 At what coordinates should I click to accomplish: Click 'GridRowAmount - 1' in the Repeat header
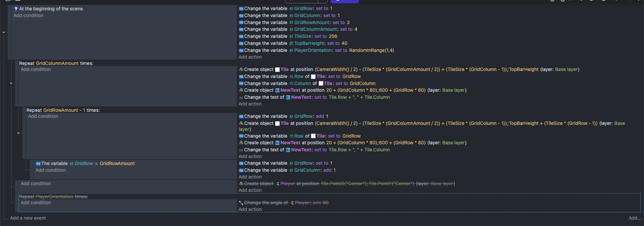point(64,110)
